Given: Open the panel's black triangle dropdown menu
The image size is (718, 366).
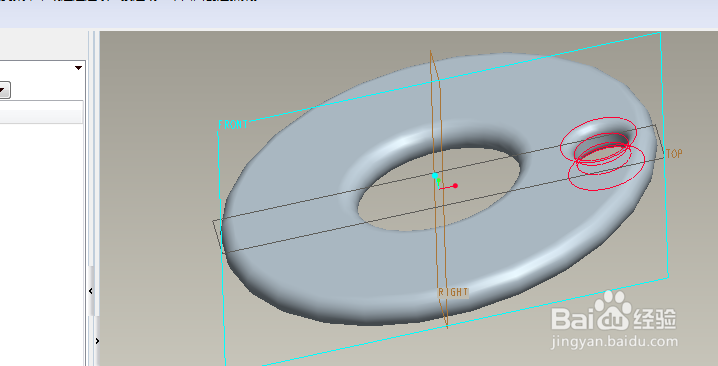Looking at the screenshot, I should click(x=78, y=68).
